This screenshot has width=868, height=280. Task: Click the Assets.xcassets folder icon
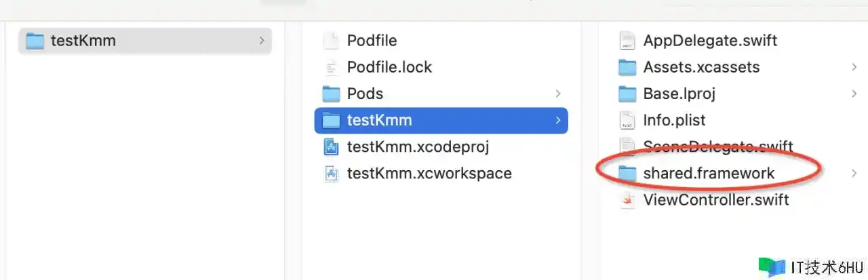(x=628, y=67)
